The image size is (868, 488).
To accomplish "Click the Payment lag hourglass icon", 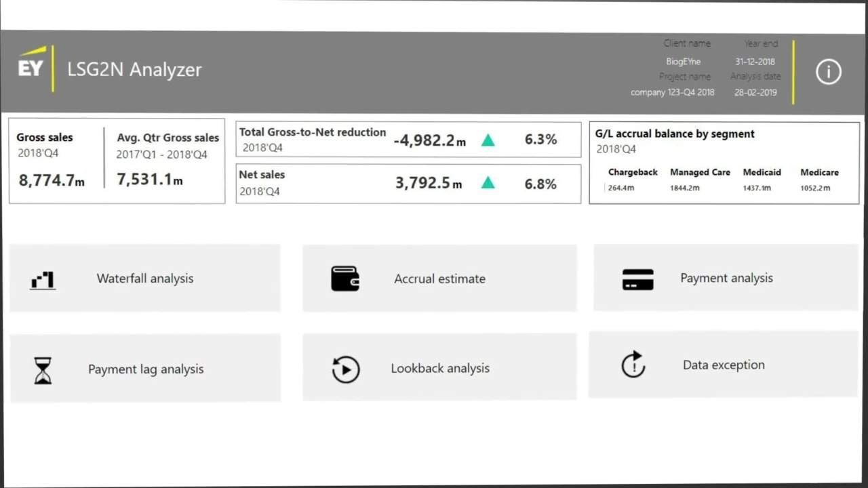I will click(x=43, y=371).
